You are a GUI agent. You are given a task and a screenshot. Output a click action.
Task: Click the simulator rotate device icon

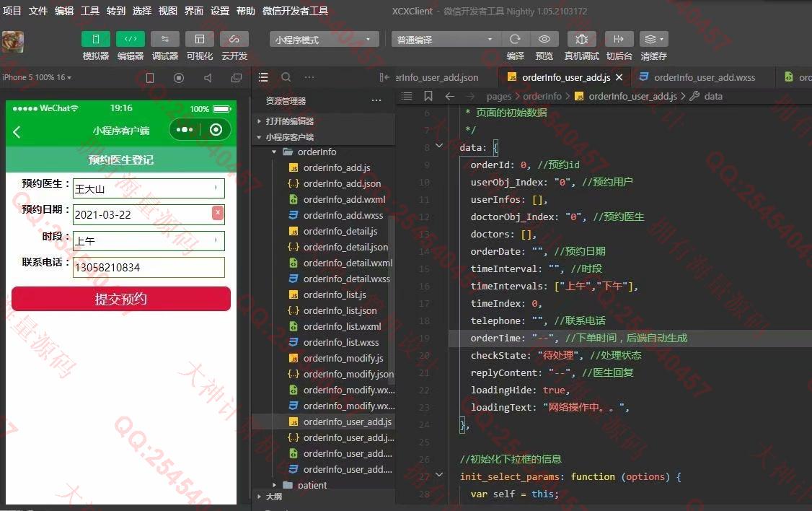150,78
